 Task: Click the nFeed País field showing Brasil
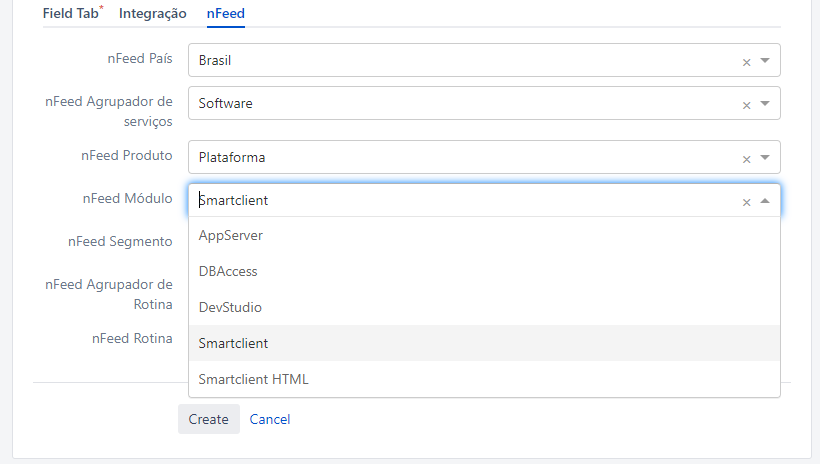[460, 60]
